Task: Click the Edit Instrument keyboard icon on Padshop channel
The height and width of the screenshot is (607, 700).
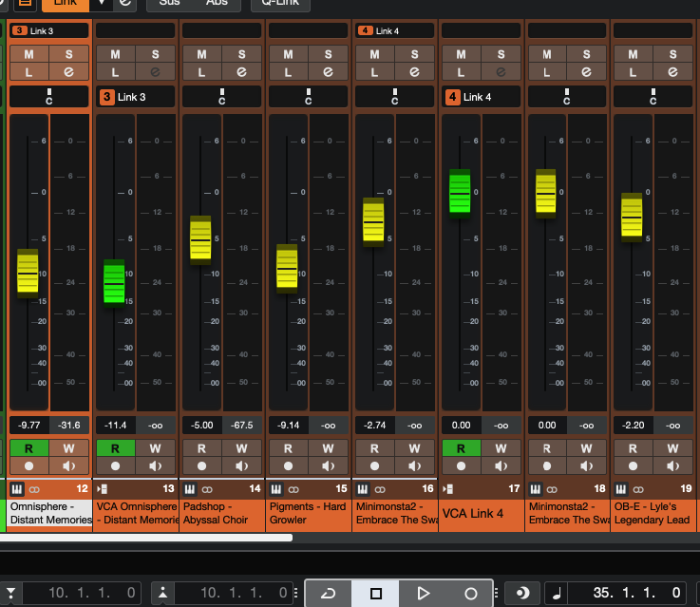Action: (190, 489)
